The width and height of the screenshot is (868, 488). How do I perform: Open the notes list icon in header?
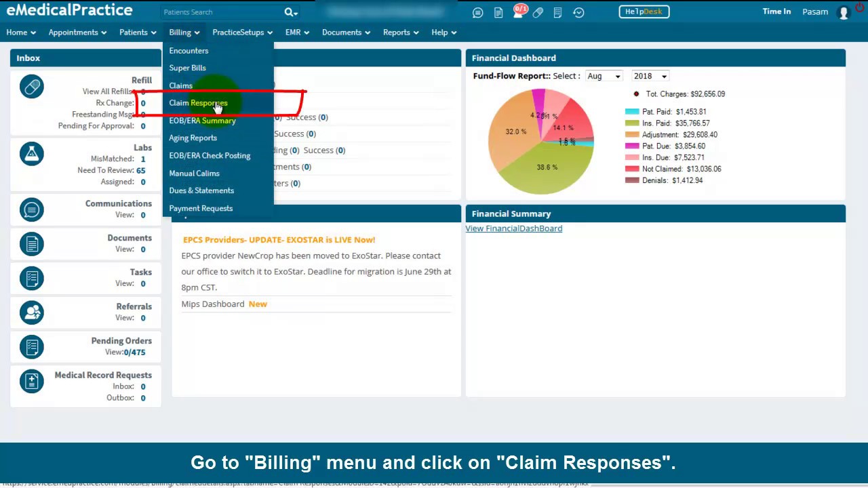click(x=558, y=12)
